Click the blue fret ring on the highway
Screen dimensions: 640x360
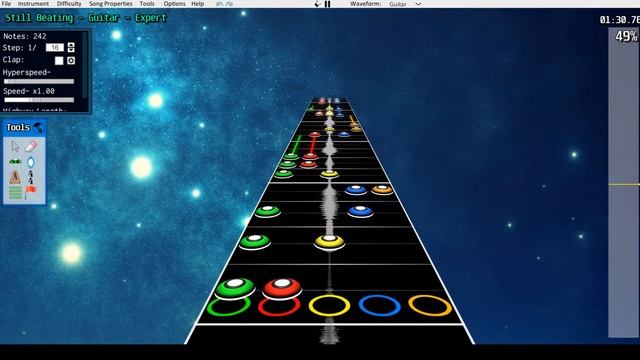point(380,306)
